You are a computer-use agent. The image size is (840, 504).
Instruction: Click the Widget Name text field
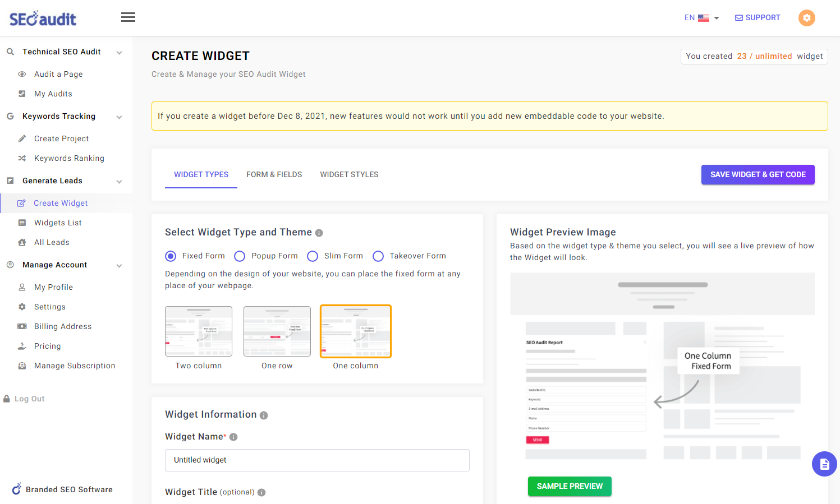[x=317, y=460]
